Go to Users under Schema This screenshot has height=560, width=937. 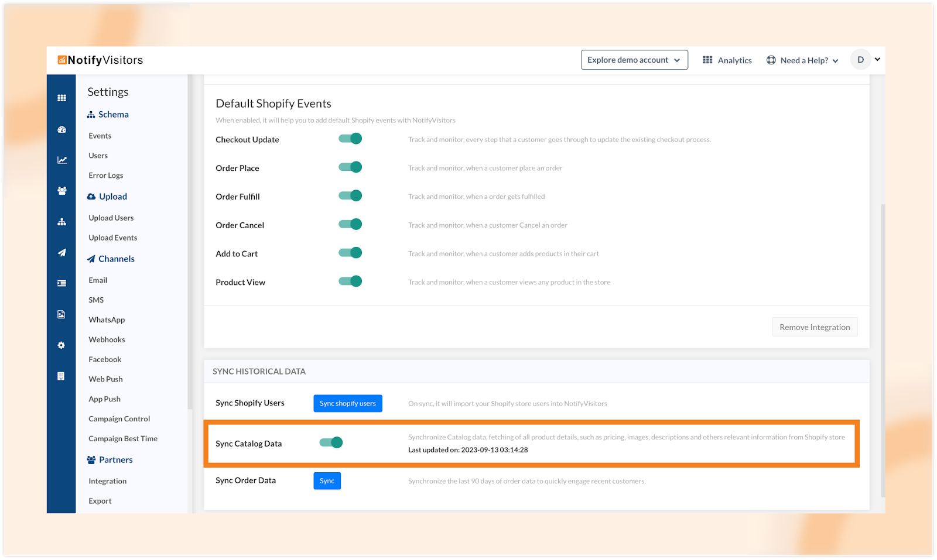[x=98, y=156]
